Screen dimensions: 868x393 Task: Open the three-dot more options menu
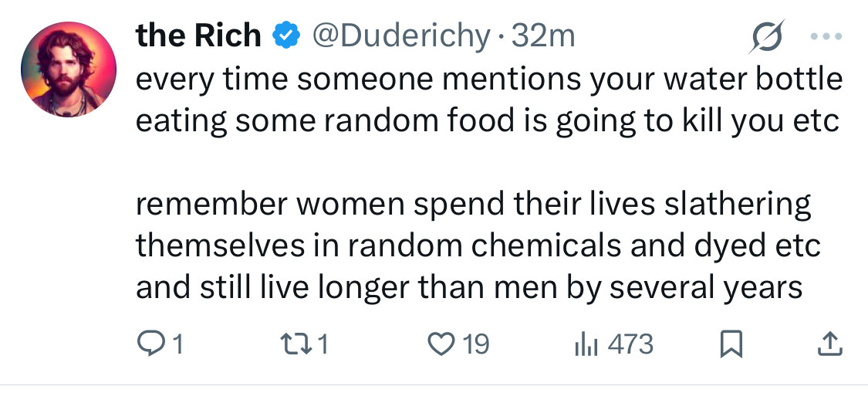click(826, 36)
